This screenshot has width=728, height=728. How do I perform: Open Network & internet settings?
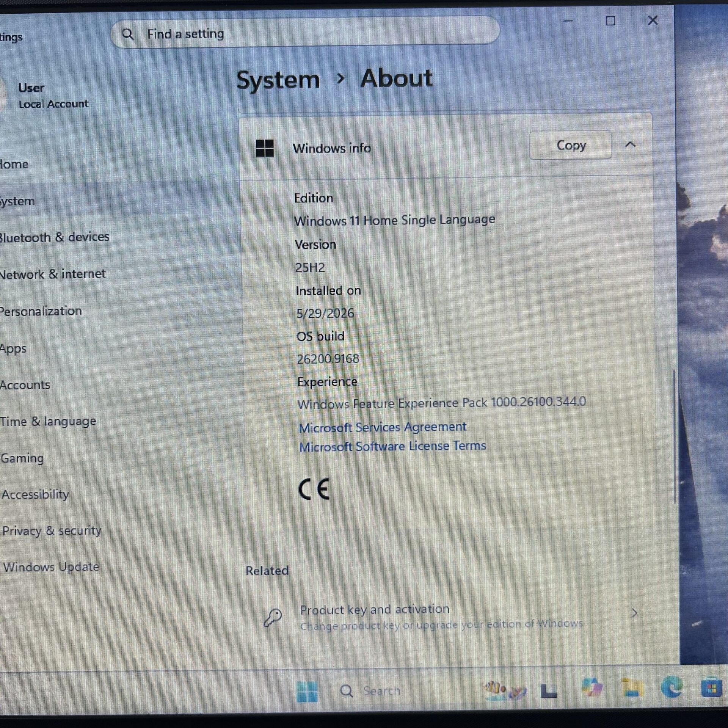[x=53, y=274]
